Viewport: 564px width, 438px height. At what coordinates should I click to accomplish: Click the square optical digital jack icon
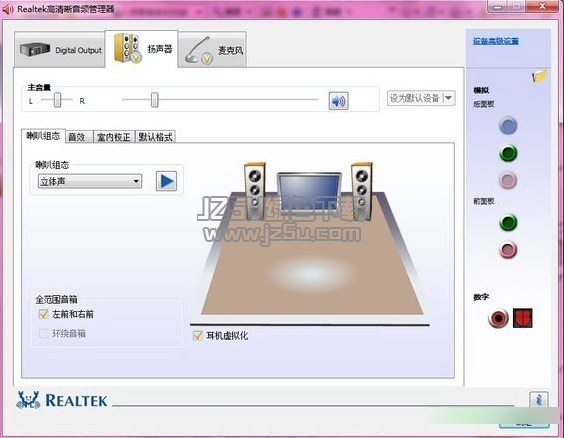(522, 318)
